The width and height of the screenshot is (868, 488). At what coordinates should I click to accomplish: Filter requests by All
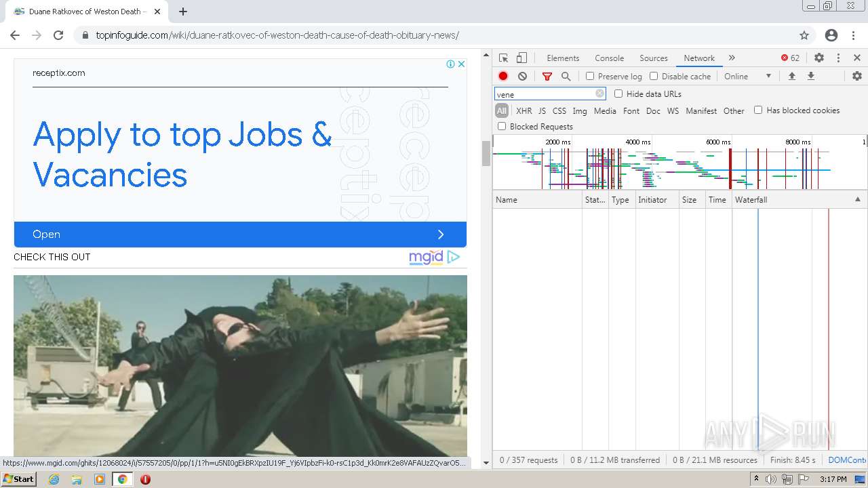click(502, 111)
